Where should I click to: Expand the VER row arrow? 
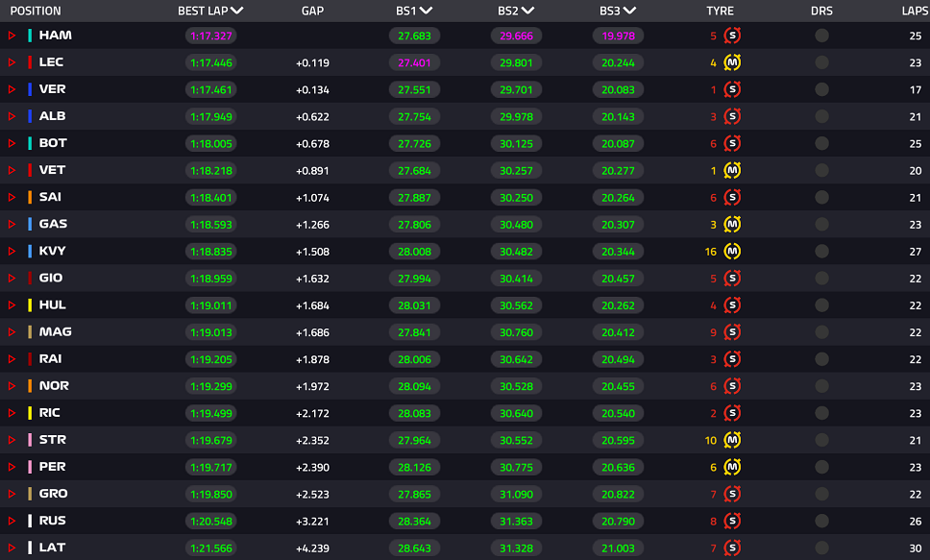[x=12, y=89]
